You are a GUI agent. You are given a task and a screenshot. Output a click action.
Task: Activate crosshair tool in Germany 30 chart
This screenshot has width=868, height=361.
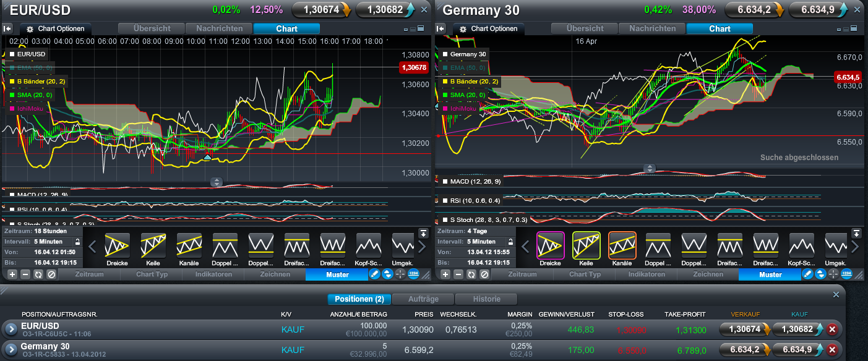[x=833, y=274]
